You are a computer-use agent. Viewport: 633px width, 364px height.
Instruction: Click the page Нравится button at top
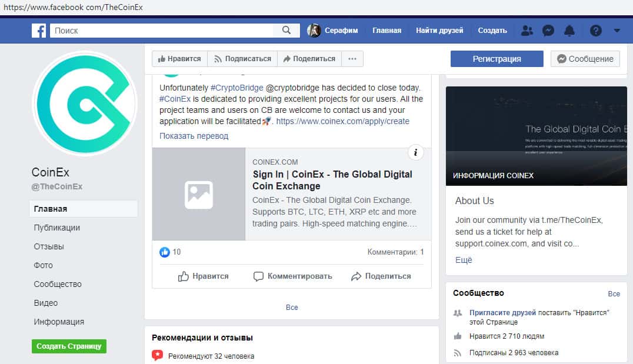(179, 59)
